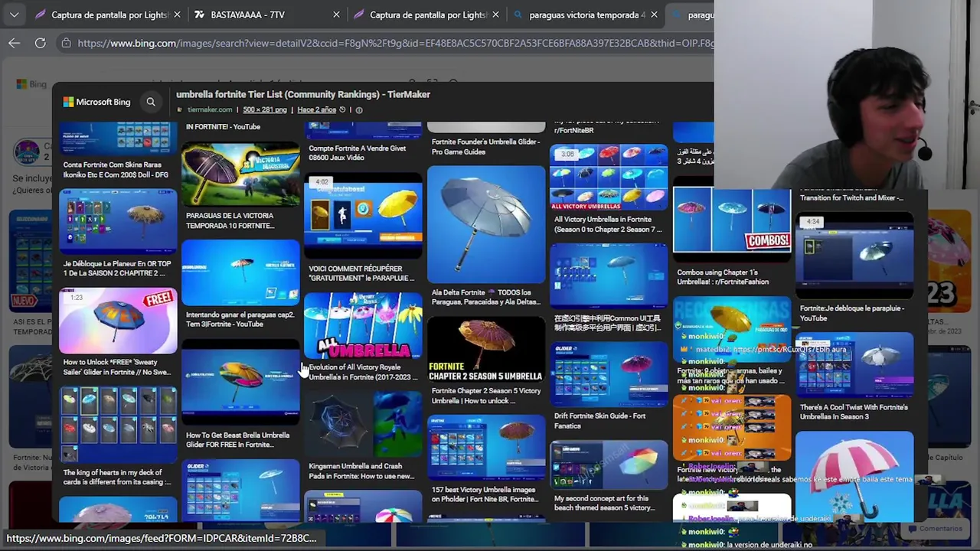Open the browser tab list chevron

pos(14,15)
